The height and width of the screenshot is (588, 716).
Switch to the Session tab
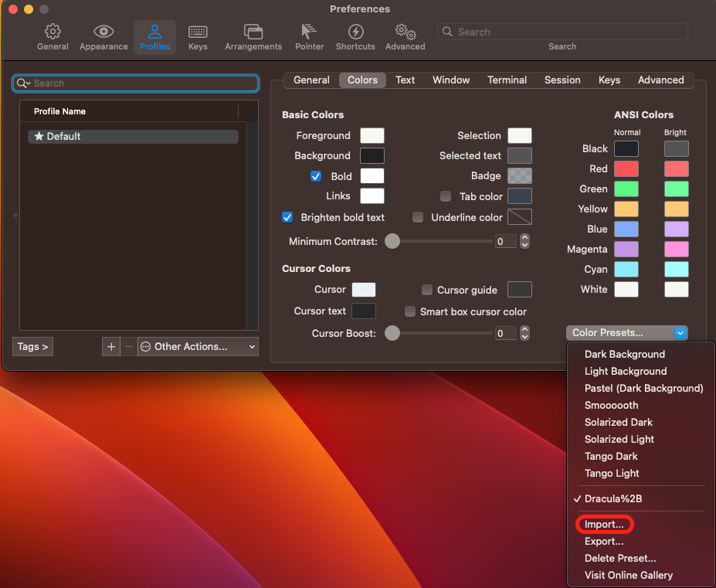(x=562, y=80)
